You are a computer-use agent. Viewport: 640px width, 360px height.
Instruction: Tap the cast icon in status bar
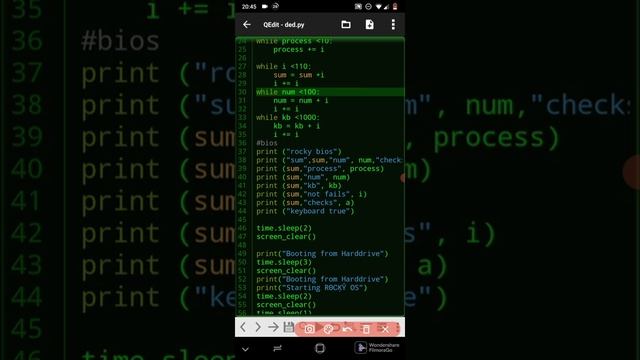(x=358, y=7)
